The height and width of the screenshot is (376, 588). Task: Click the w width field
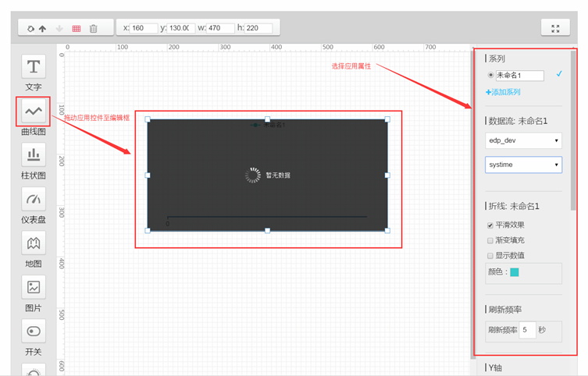[220, 28]
